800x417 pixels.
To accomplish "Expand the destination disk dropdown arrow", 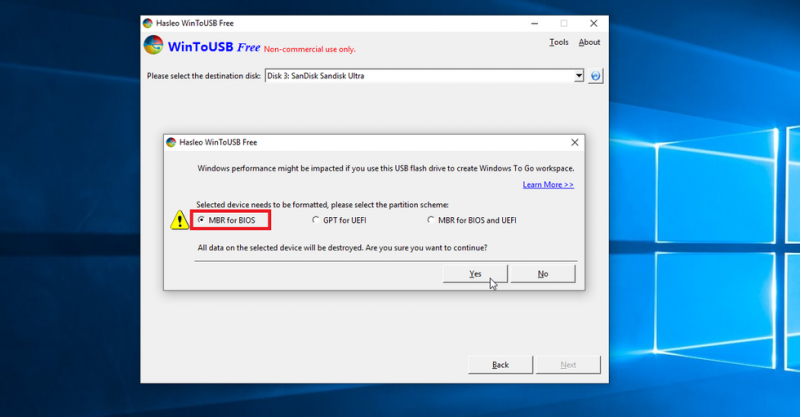I will tap(579, 76).
